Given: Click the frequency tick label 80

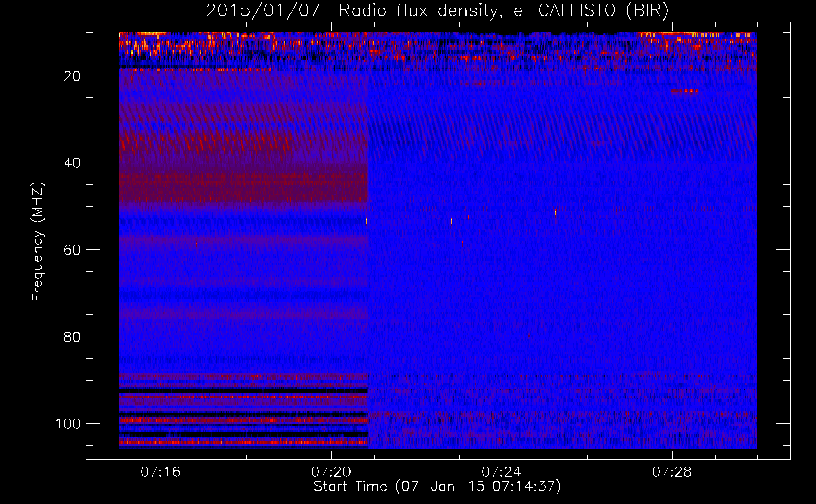Looking at the screenshot, I should [x=72, y=337].
